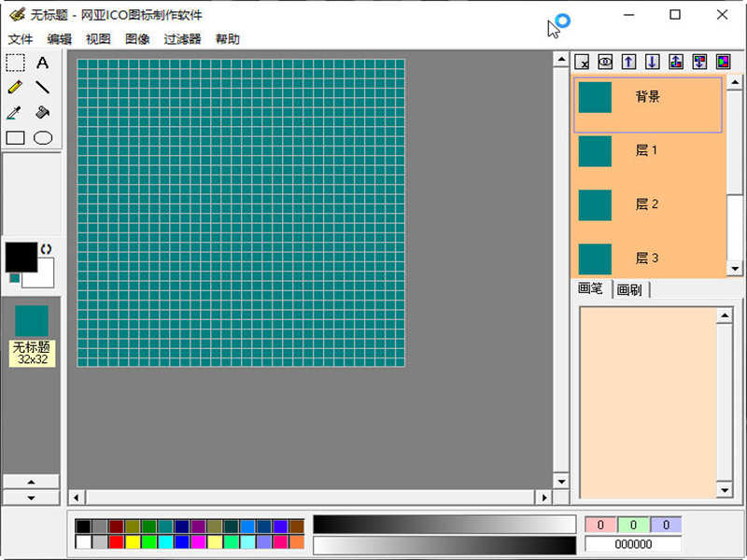The width and height of the screenshot is (747, 560).
Task: Switch to the 画笔 tab
Action: (x=591, y=288)
